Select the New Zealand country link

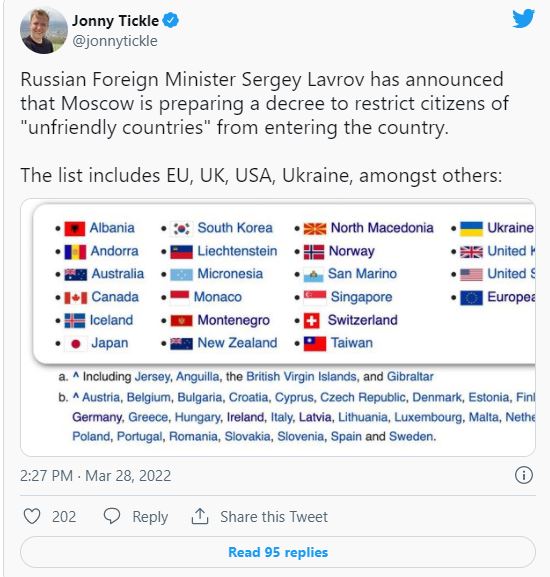[237, 343]
